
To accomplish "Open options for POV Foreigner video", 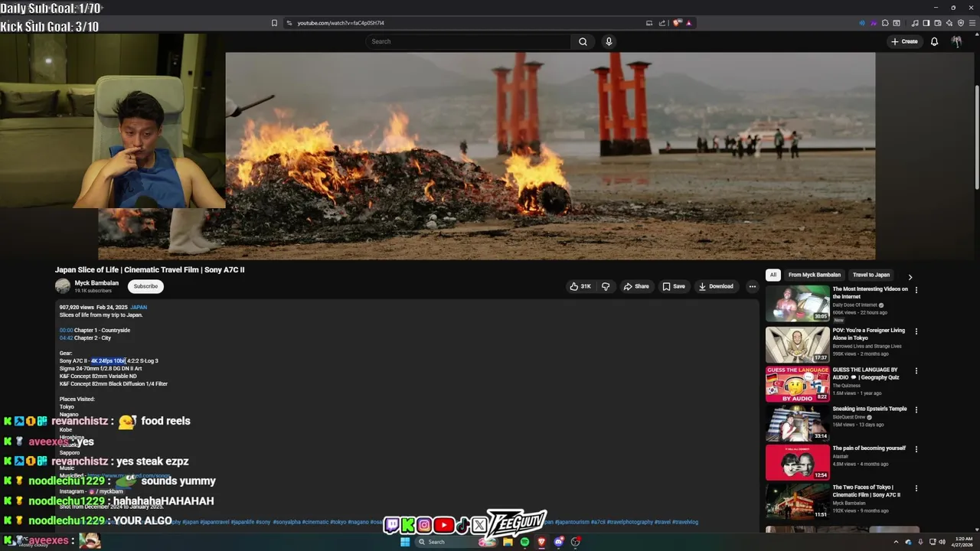I will pyautogui.click(x=916, y=331).
